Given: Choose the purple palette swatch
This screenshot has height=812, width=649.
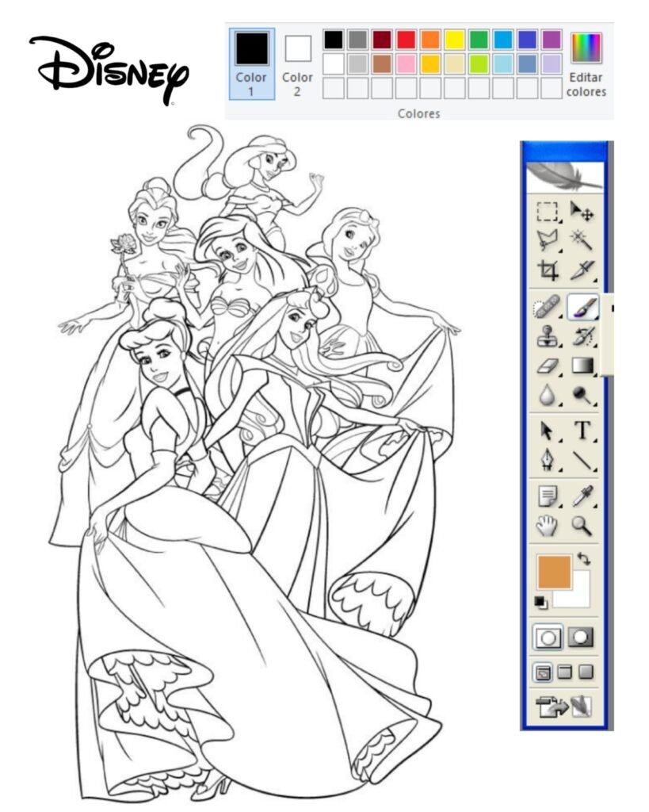Looking at the screenshot, I should pos(552,40).
